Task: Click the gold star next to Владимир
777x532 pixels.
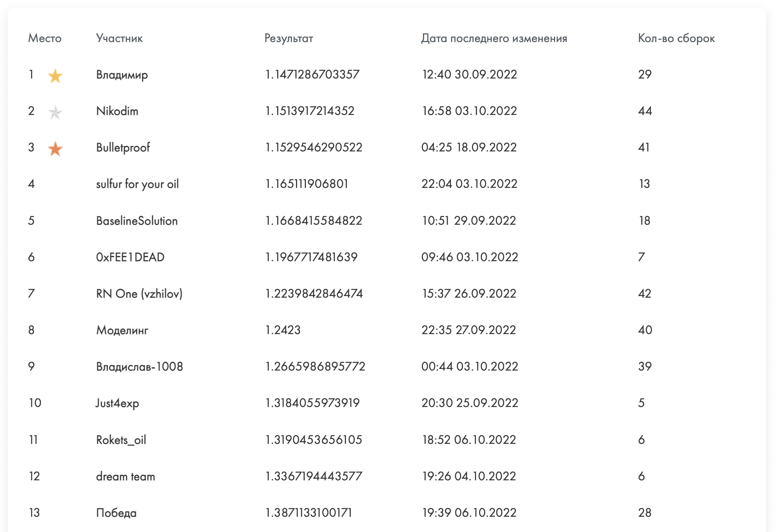Action: click(x=55, y=75)
